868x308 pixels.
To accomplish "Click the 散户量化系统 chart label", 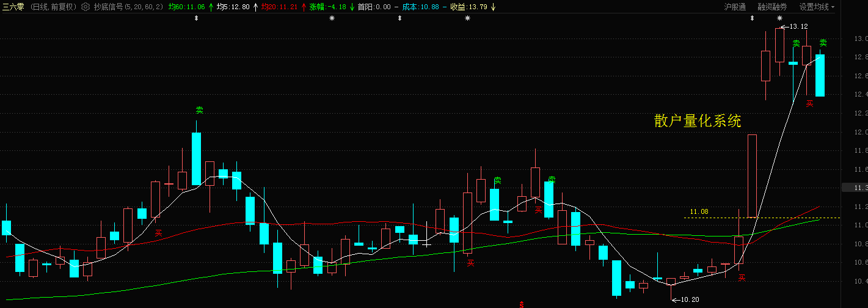I will coord(698,121).
